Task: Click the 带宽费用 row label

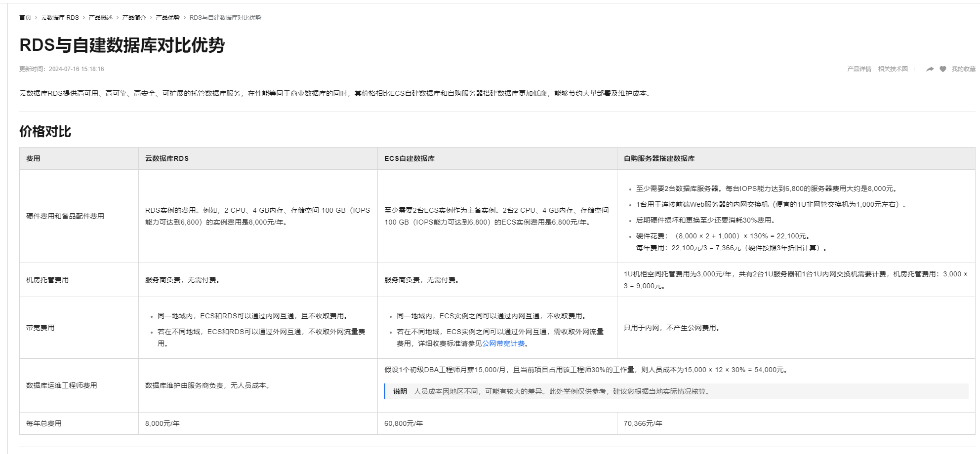Action: [41, 328]
